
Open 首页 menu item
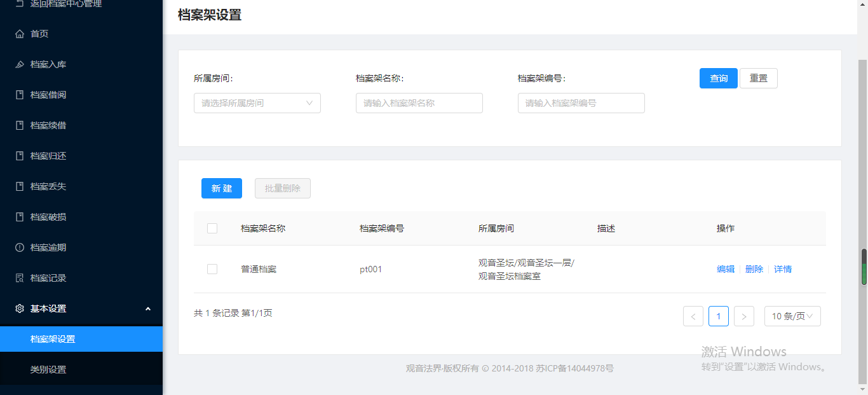[x=81, y=34]
